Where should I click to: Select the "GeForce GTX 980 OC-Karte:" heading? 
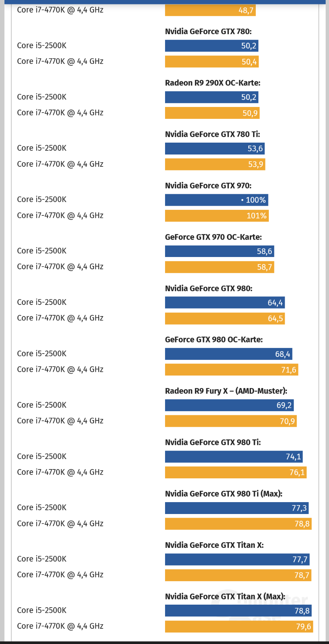tap(214, 340)
